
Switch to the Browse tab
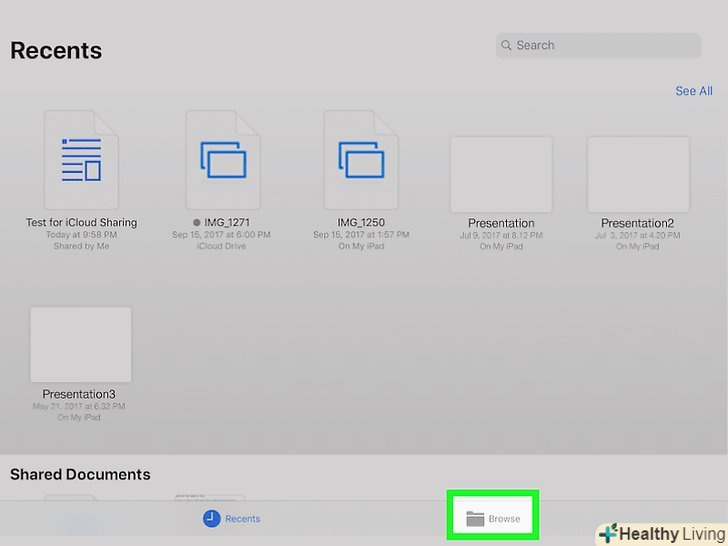493,519
